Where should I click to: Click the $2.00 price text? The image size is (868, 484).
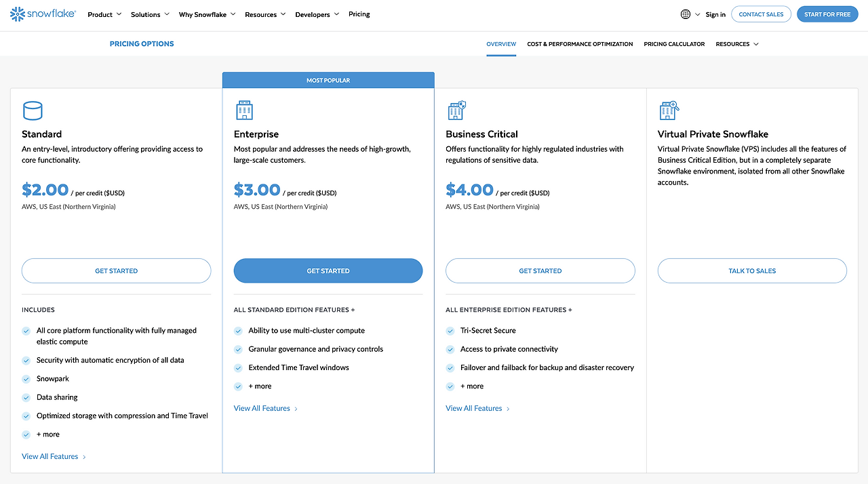[x=45, y=190]
